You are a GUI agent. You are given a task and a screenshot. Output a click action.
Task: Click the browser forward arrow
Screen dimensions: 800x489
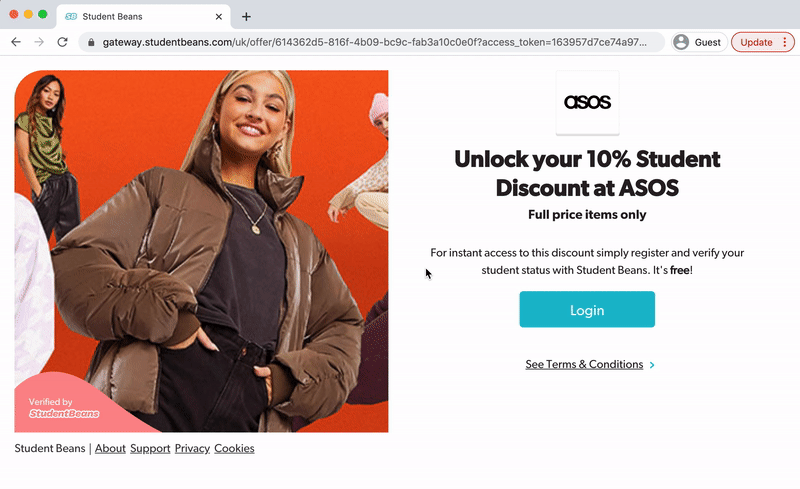point(39,42)
